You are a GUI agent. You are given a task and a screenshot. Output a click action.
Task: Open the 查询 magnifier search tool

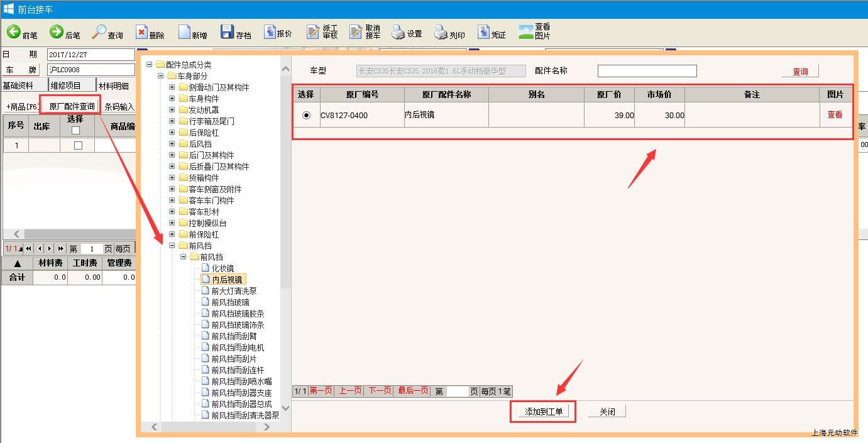point(100,32)
